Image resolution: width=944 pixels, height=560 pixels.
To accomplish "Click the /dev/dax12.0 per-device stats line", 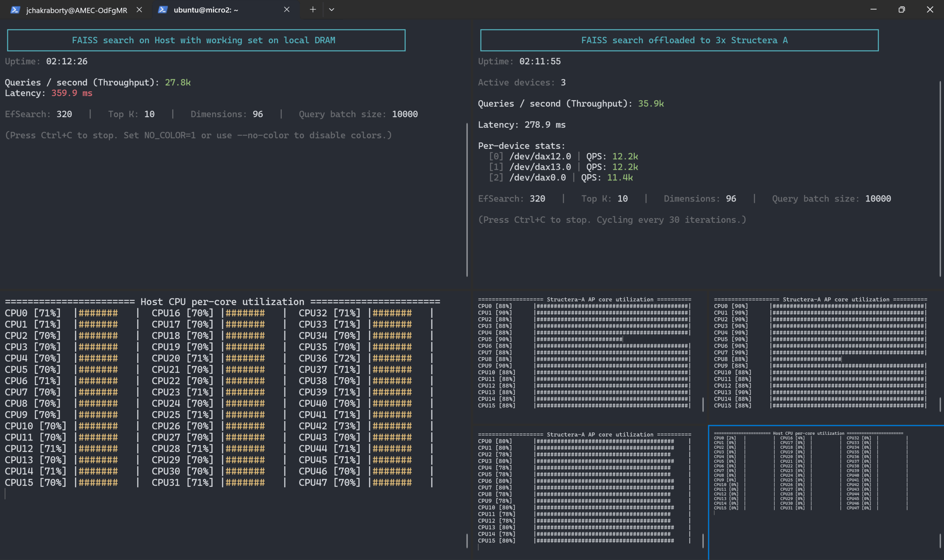I will [539, 156].
